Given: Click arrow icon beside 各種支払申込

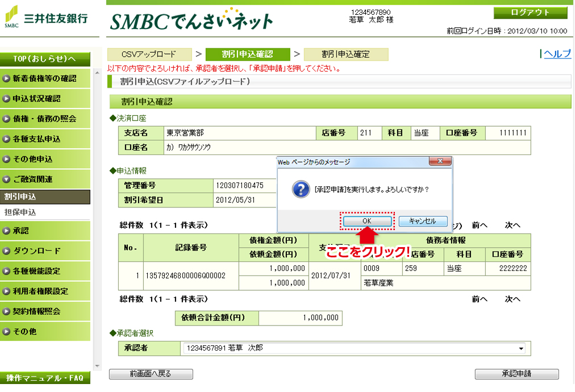Looking at the screenshot, I should tap(6, 139).
